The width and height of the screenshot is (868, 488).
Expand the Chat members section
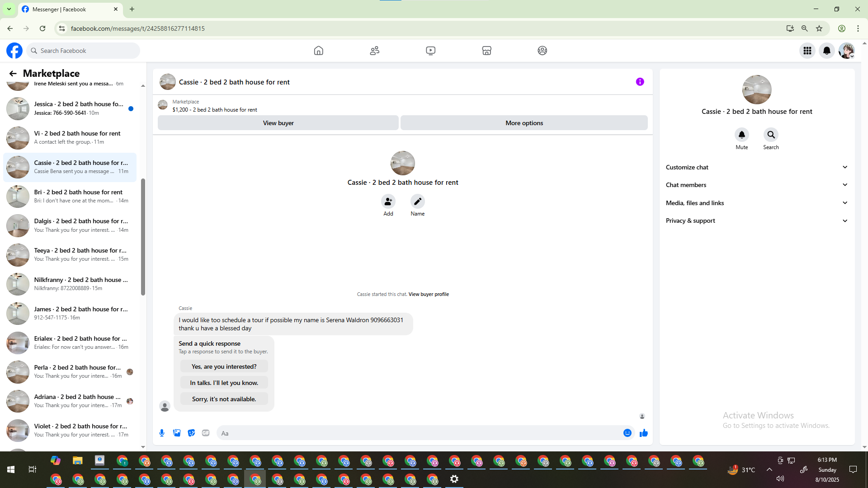pos(756,185)
